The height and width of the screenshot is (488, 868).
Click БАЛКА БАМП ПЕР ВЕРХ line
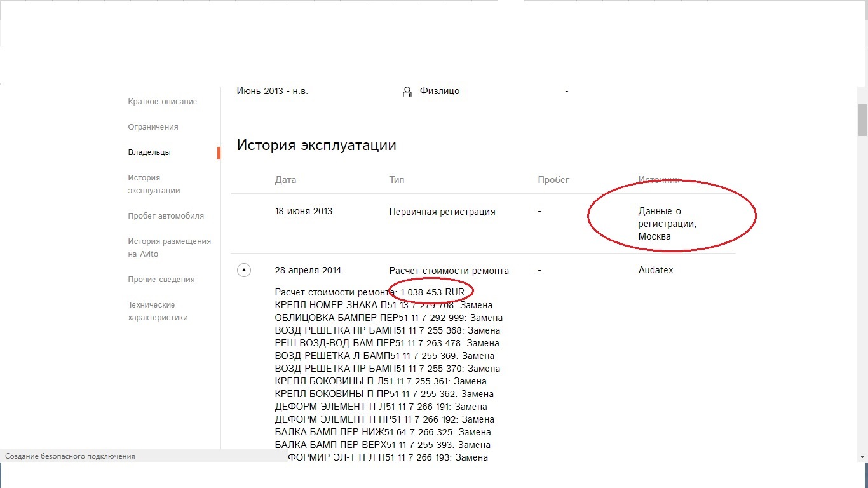click(383, 445)
